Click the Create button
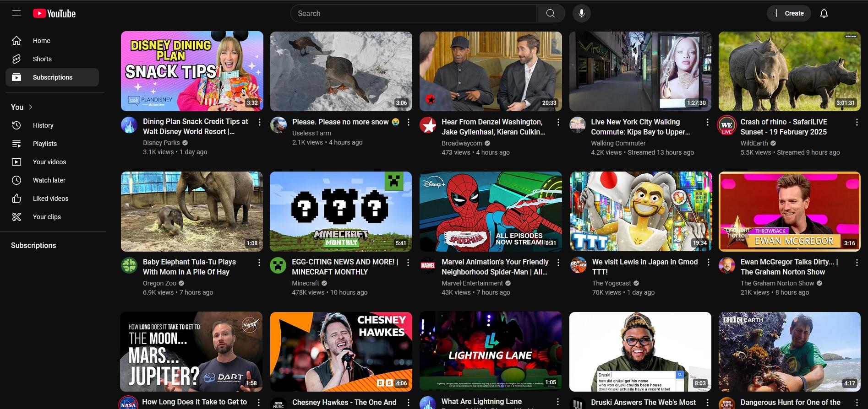Image resolution: width=868 pixels, height=409 pixels. [x=788, y=13]
